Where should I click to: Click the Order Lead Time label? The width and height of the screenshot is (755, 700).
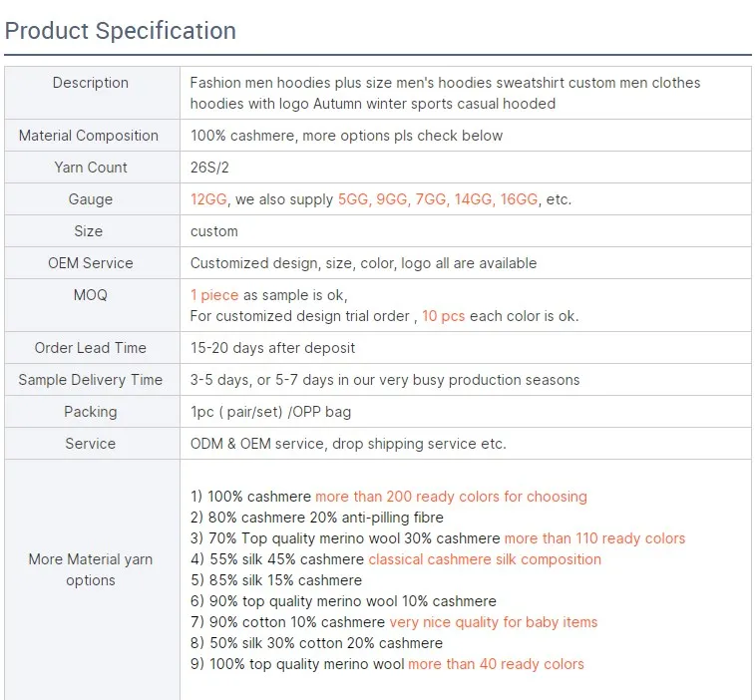click(90, 348)
